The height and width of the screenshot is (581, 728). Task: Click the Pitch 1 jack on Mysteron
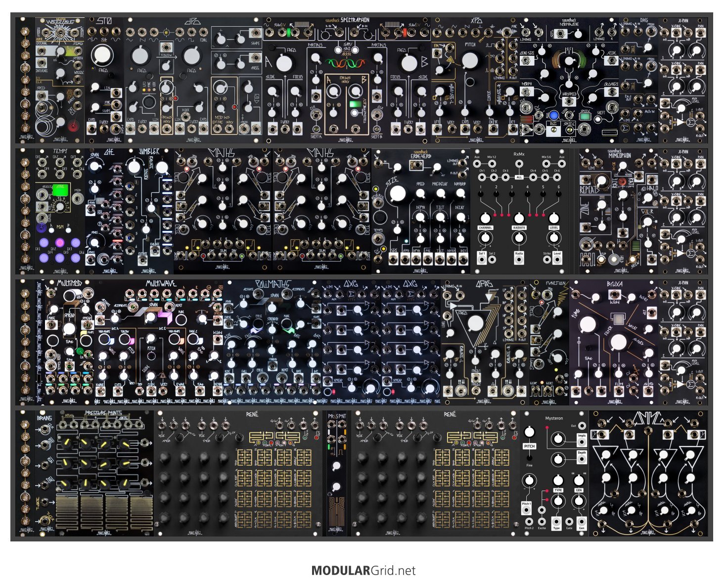click(x=527, y=511)
